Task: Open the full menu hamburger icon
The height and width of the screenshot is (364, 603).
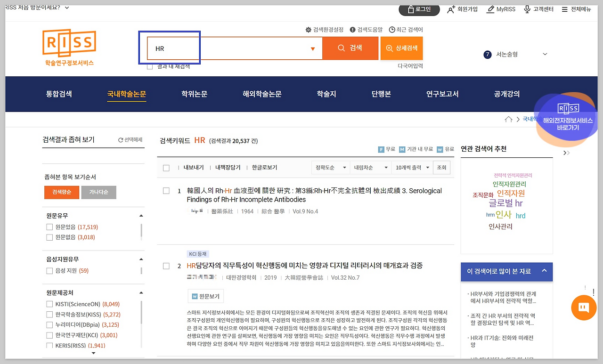Action: 564,9
